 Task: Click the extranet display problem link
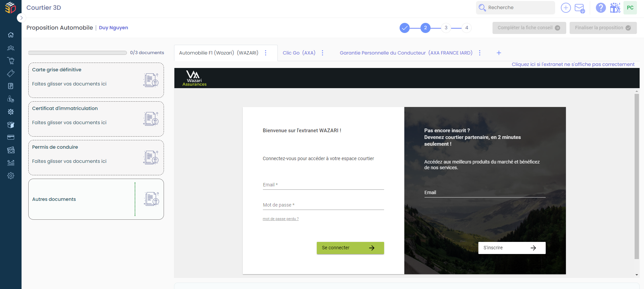pyautogui.click(x=573, y=64)
